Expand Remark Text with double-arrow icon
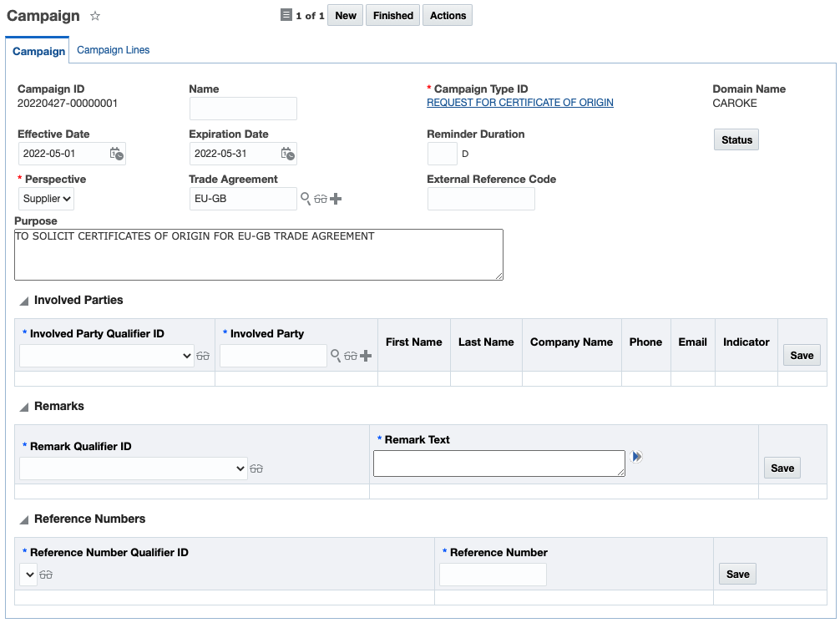The image size is (840, 623). [637, 457]
